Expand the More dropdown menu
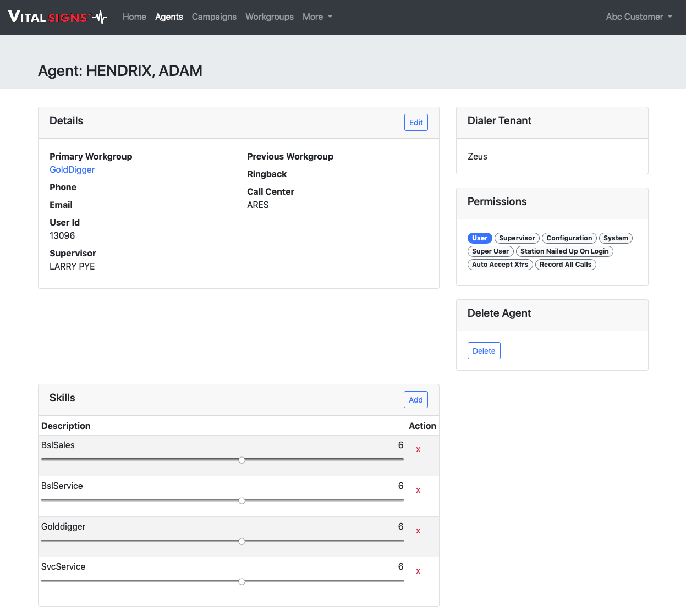The height and width of the screenshot is (616, 686). [317, 17]
